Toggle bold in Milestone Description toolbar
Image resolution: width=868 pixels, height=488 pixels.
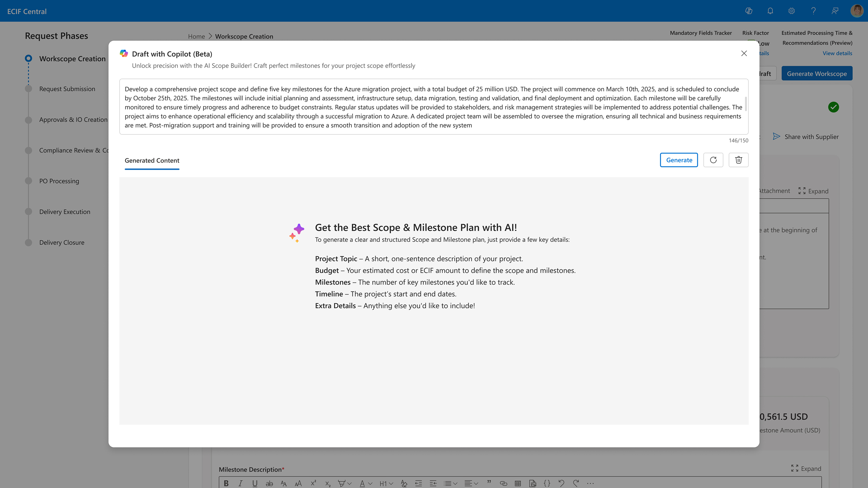click(x=226, y=483)
